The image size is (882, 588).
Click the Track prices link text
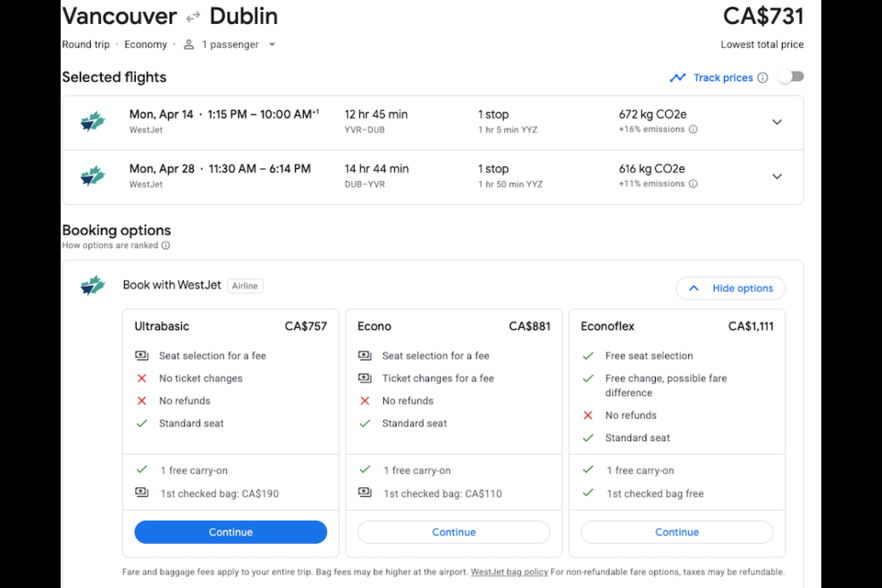point(723,78)
